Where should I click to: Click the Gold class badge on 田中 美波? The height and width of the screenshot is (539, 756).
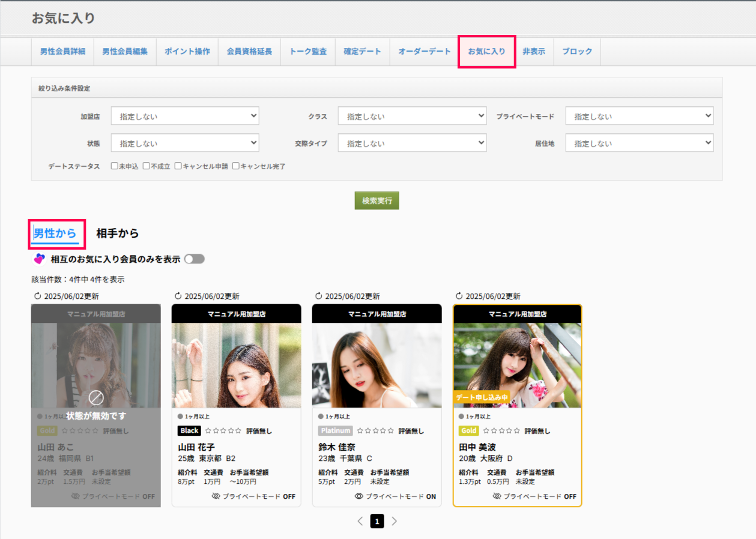[x=469, y=430]
